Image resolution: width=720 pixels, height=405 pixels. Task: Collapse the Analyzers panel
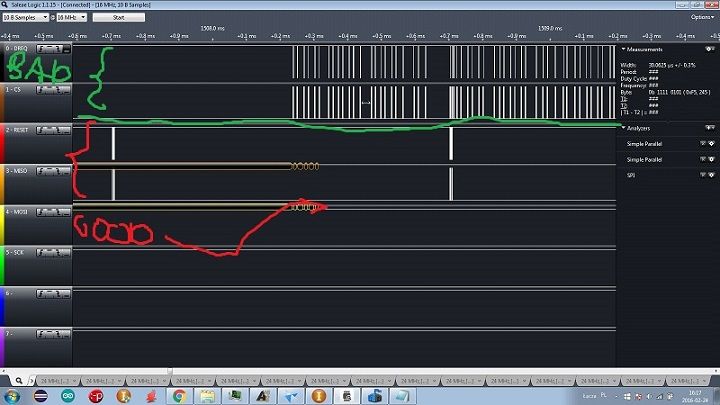pos(624,128)
